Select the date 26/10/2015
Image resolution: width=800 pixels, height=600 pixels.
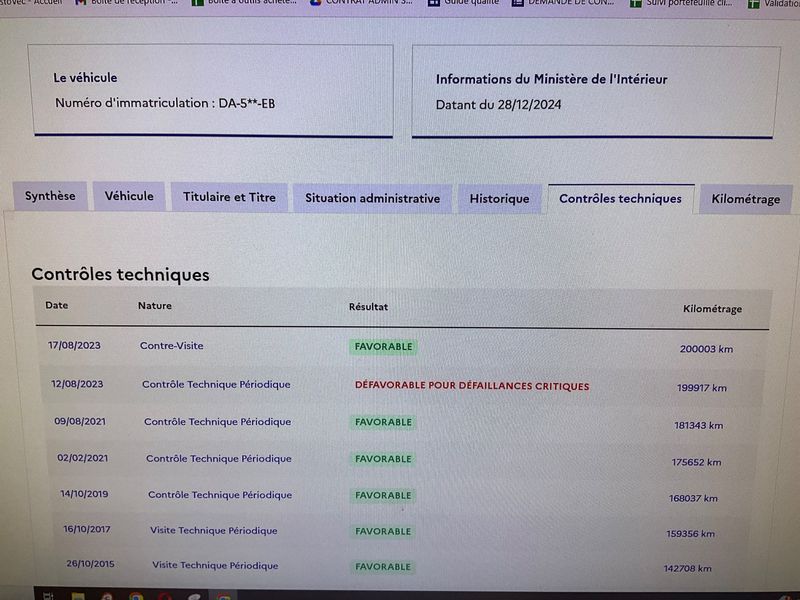(x=90, y=564)
